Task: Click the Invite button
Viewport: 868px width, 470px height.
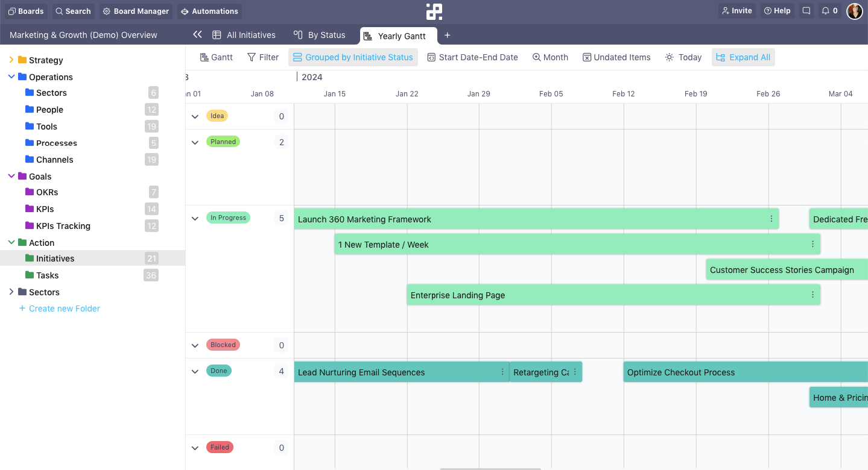Action: pos(736,10)
